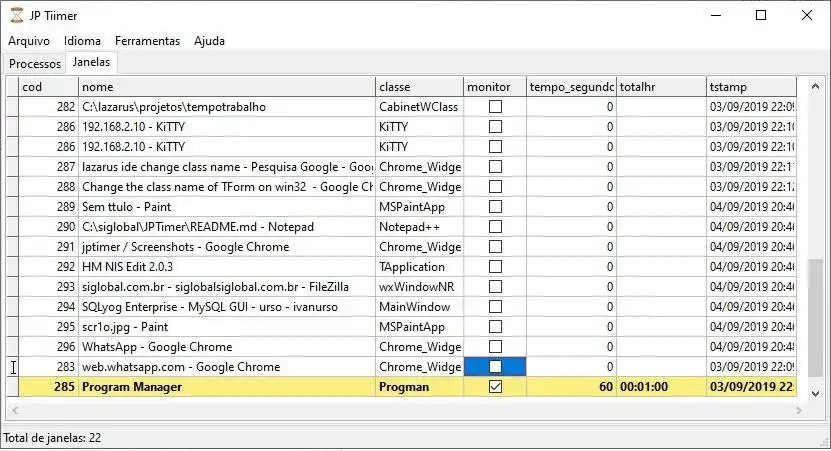Click the 'Notepad++' class cell
This screenshot has width=831, height=451.
(x=419, y=226)
